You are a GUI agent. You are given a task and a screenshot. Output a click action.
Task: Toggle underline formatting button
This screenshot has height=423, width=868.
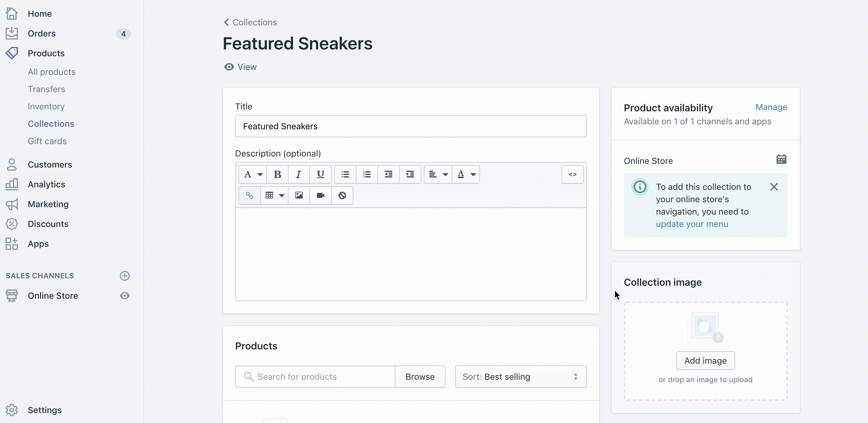tap(320, 174)
